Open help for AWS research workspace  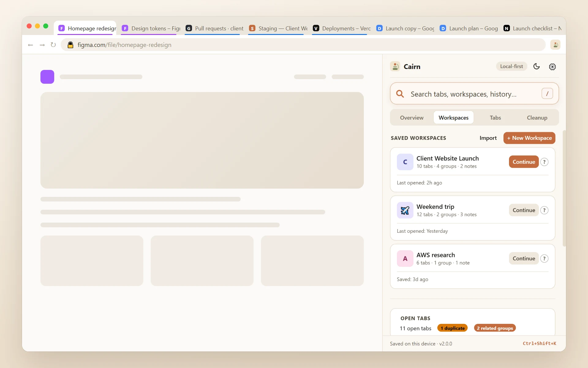[x=544, y=259]
